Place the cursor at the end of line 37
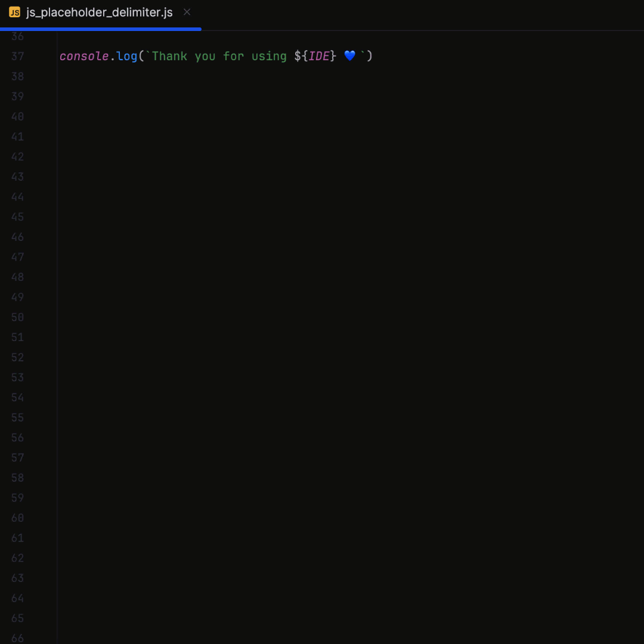This screenshot has width=644, height=644. click(376, 55)
